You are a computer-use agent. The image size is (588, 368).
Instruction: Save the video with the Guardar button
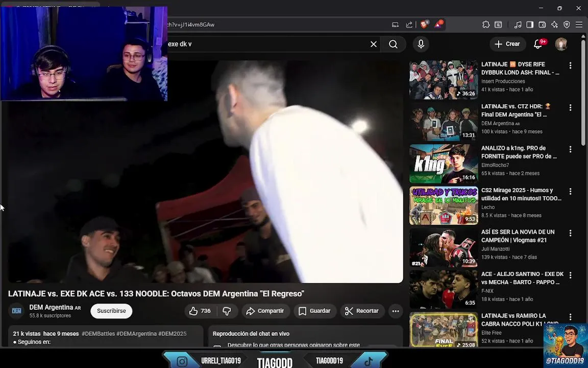pos(314,311)
